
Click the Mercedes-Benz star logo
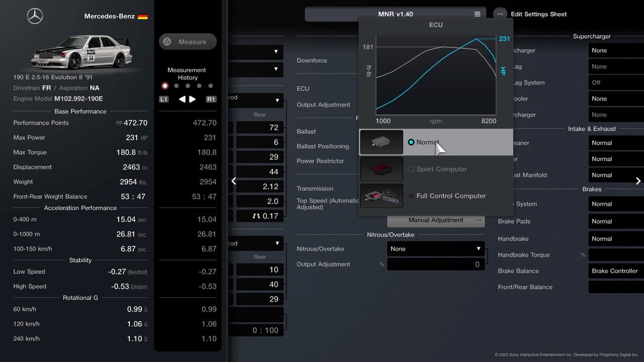pyautogui.click(x=35, y=16)
